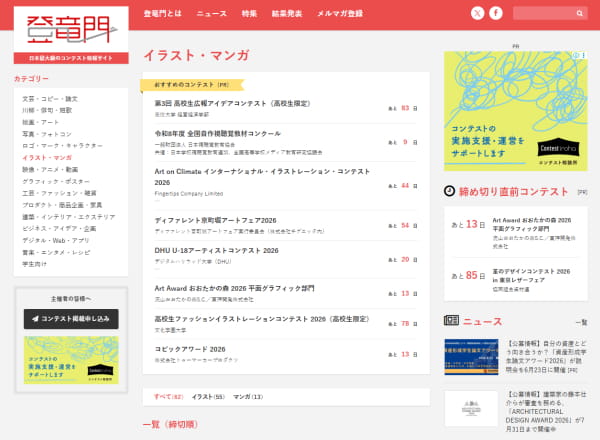Select the イラスト filter tab
Viewport: 600px width, 440px height.
tap(208, 397)
